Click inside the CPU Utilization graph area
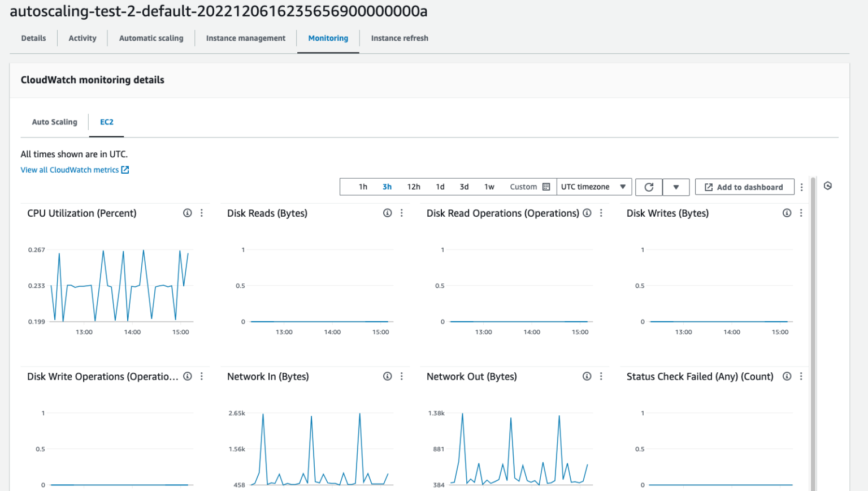 (x=121, y=283)
